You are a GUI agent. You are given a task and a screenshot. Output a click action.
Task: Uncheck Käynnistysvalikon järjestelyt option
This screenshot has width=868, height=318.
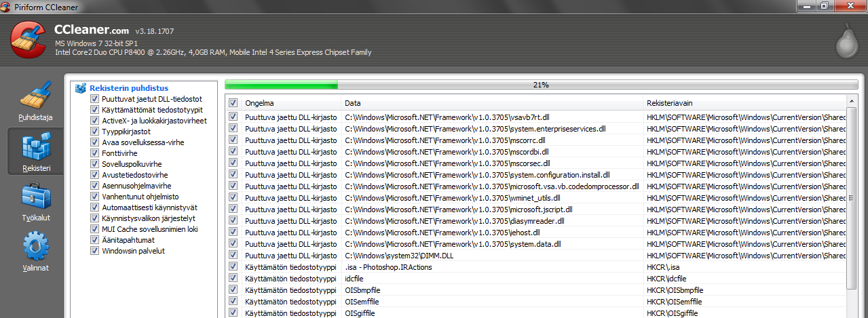tap(94, 218)
